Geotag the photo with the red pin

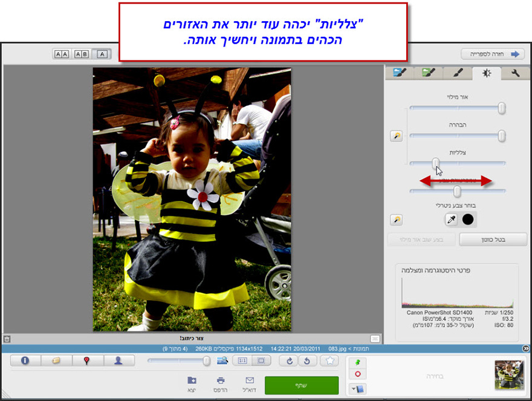[86, 360]
